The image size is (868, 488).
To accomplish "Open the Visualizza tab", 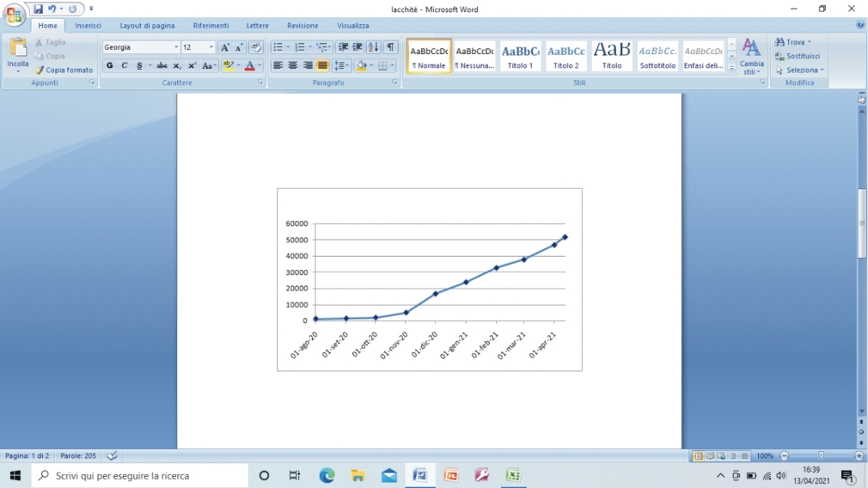I will coord(352,26).
